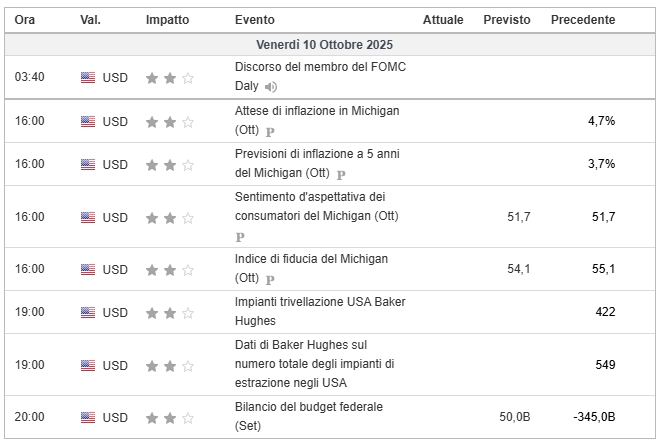
Task: Click the US flag in the Bilancio del budget federale row
Action: [88, 417]
